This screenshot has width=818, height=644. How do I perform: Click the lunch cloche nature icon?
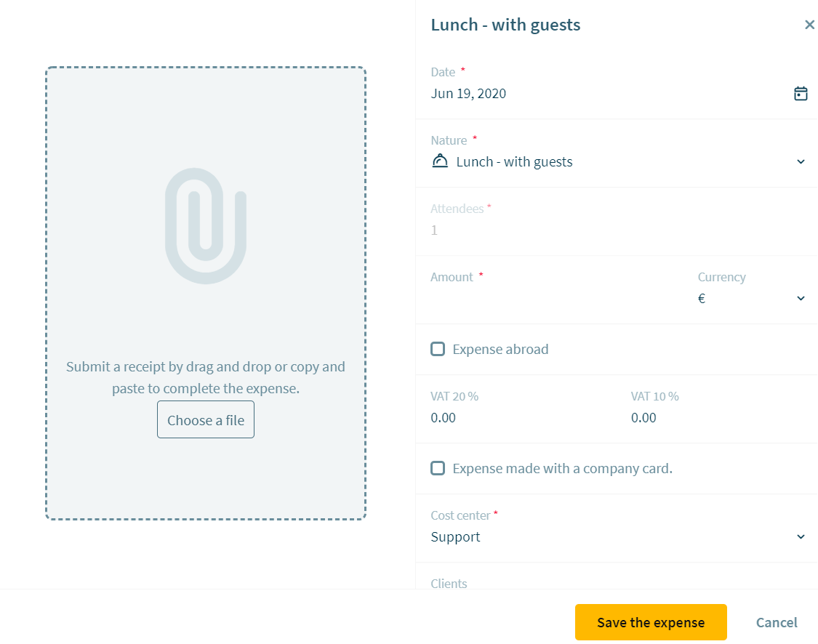pyautogui.click(x=440, y=161)
